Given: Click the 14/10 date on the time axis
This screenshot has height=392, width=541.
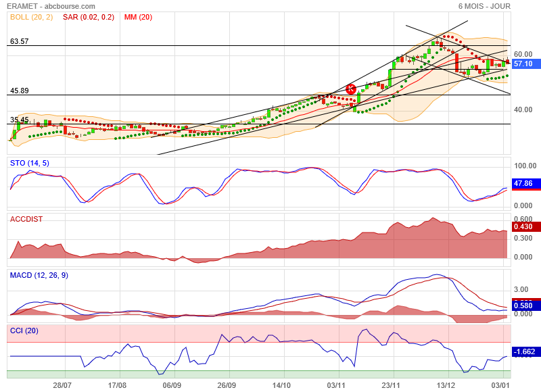Looking at the screenshot, I should coord(281,385).
